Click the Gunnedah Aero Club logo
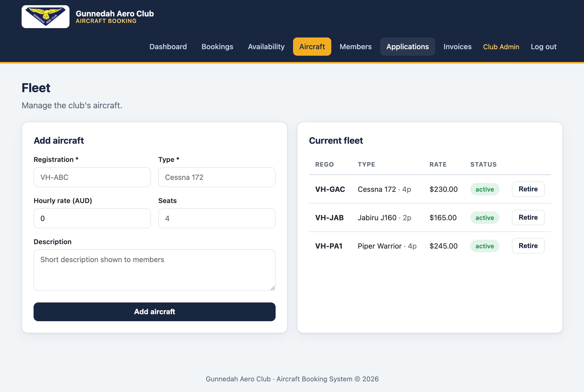 click(x=46, y=17)
